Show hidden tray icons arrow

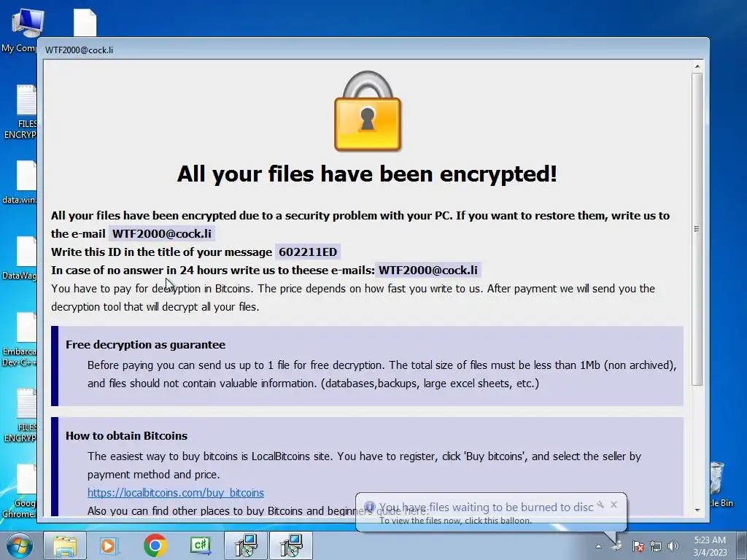coord(598,547)
